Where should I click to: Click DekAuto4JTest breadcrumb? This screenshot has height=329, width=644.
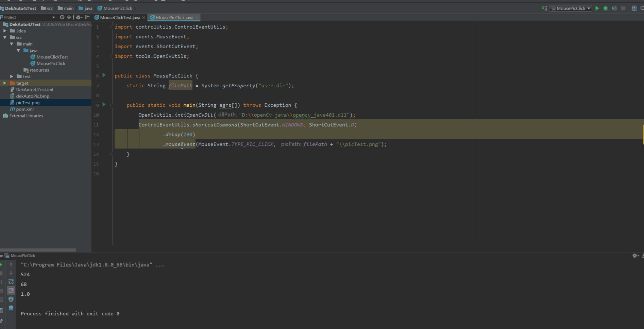[18, 8]
